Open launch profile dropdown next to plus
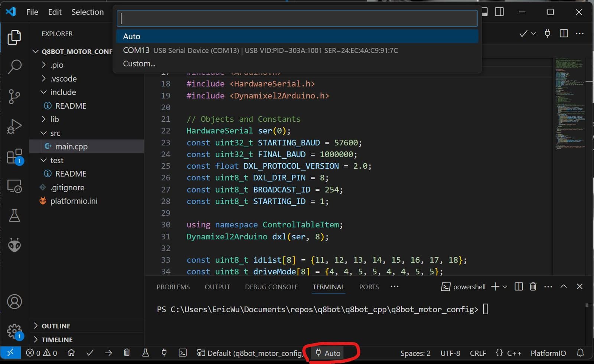 pos(505,286)
